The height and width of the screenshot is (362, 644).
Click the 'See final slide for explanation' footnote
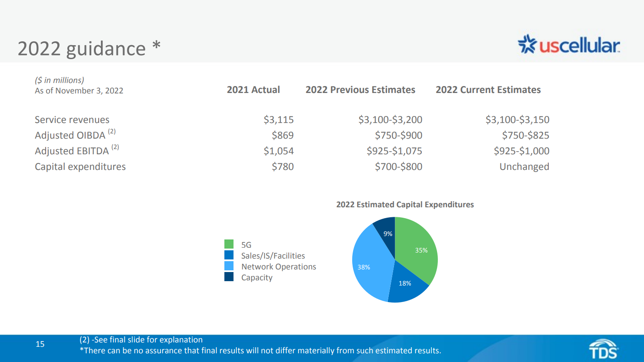coord(141,340)
